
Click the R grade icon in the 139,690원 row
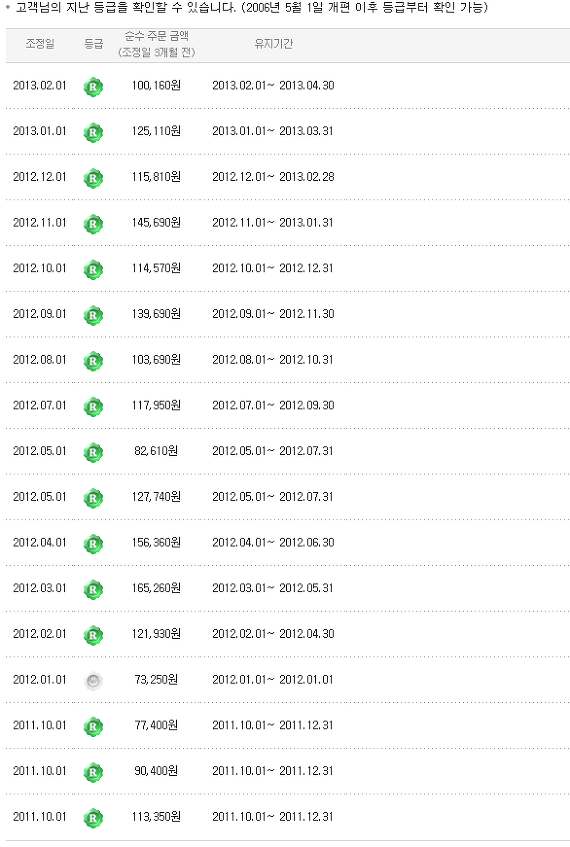point(93,315)
